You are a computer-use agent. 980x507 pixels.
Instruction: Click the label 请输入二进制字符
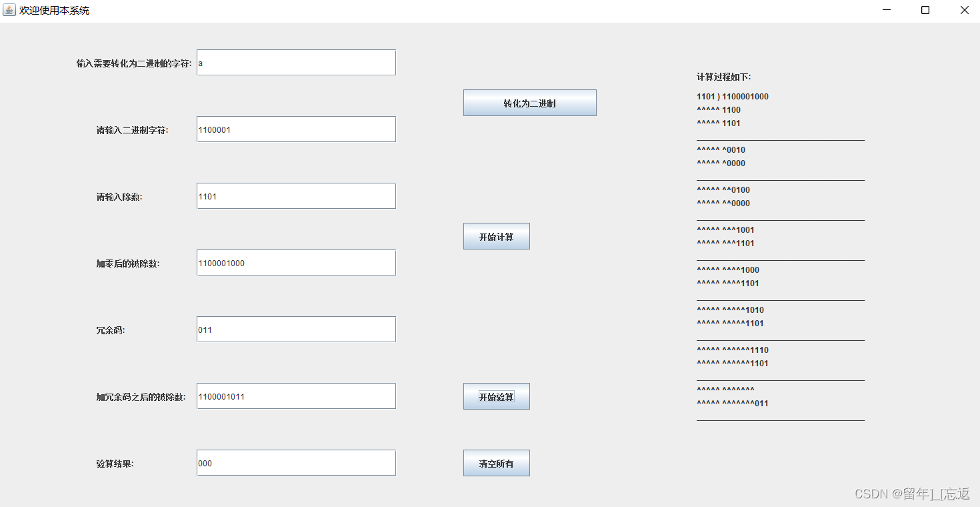[132, 130]
